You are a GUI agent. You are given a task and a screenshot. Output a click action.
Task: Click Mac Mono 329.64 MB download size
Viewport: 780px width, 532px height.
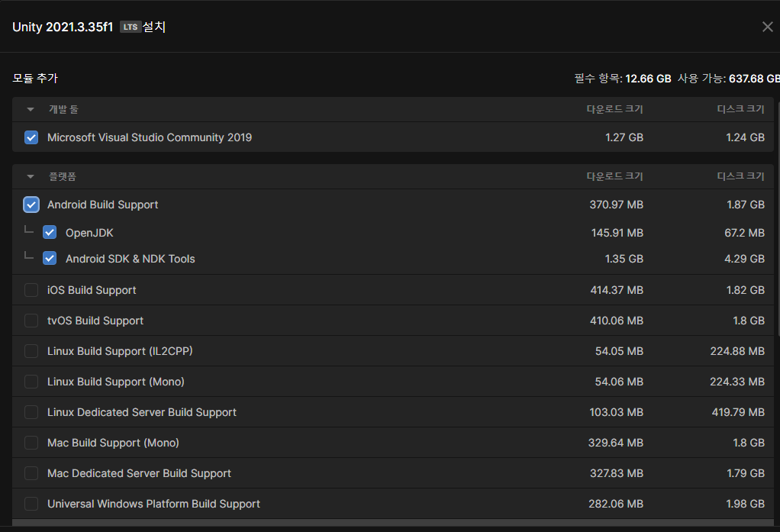click(x=616, y=443)
